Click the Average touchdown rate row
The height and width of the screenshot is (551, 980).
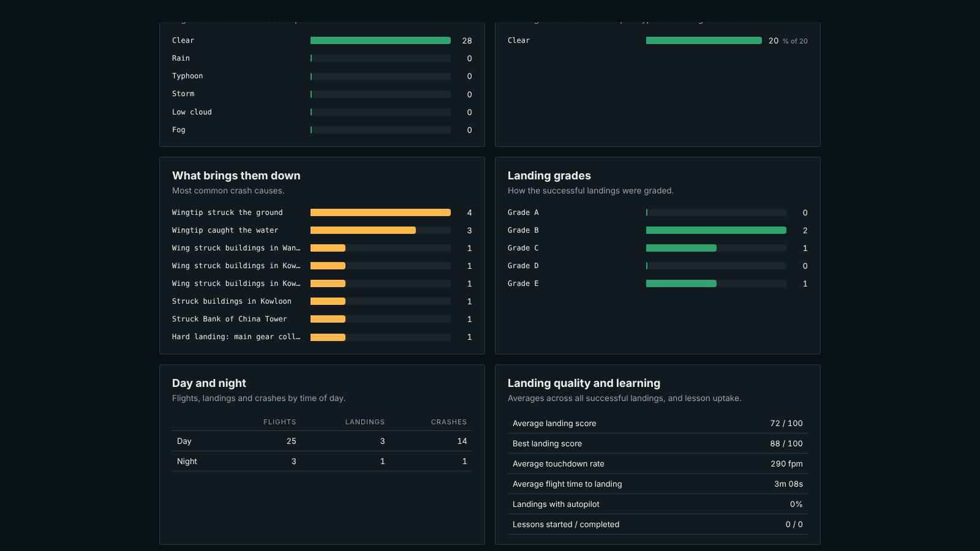point(658,463)
